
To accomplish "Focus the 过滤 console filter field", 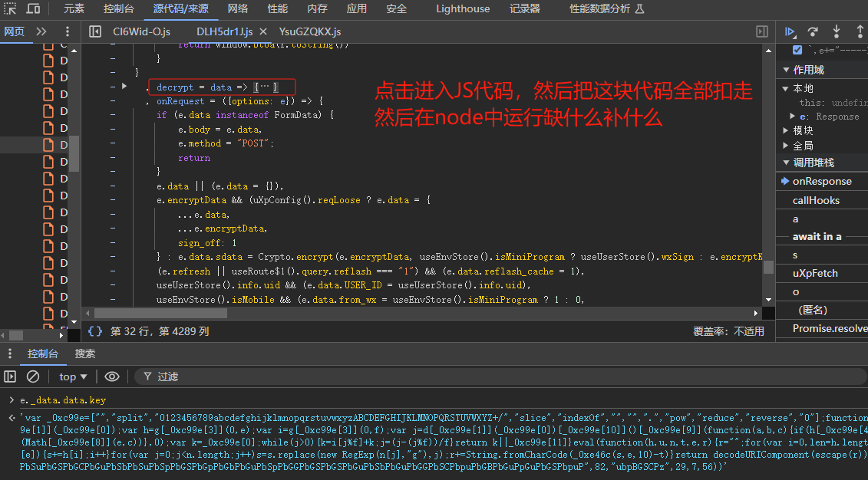I will pos(500,376).
